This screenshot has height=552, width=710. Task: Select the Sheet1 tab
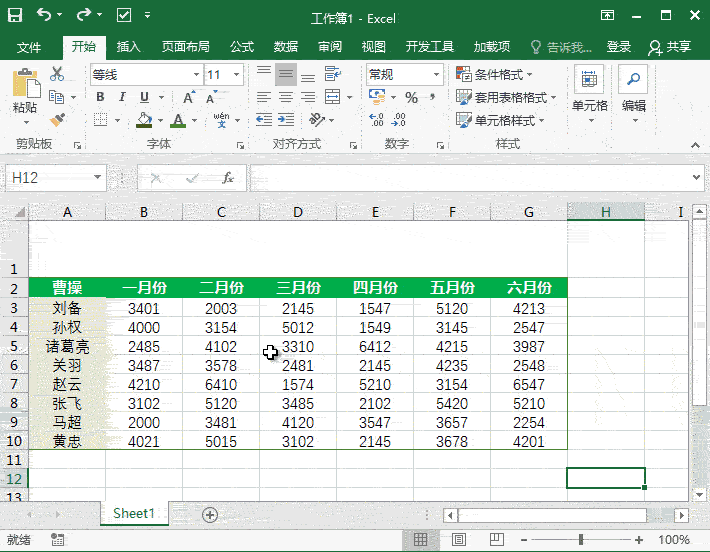tap(134, 514)
